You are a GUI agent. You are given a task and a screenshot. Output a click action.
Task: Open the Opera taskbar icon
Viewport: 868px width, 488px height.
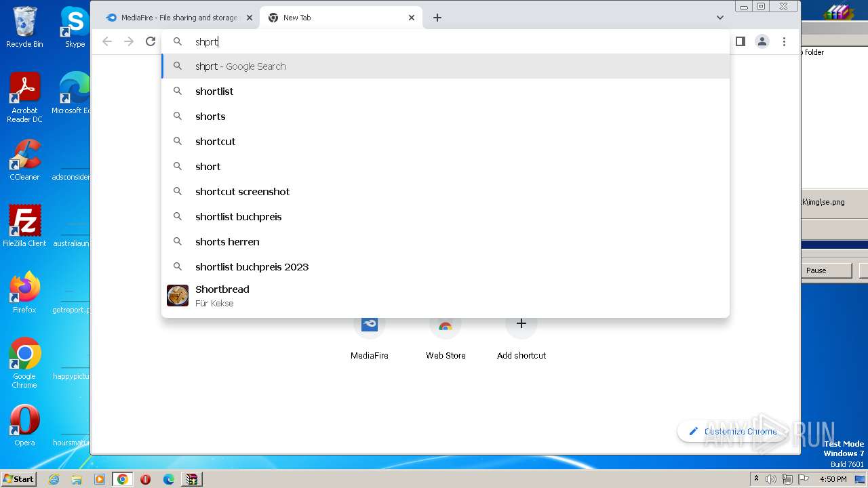[146, 479]
